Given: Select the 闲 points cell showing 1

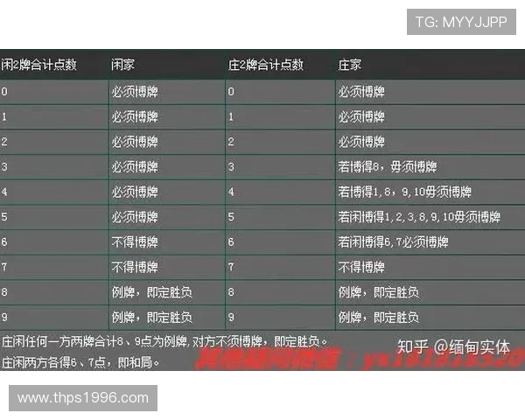Looking at the screenshot, I should (54, 116).
